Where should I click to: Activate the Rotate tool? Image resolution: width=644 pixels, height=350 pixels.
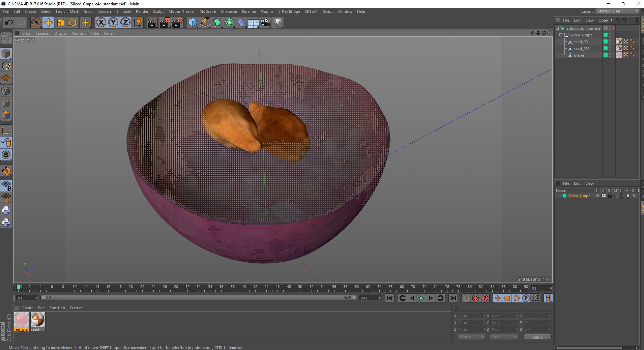coord(73,23)
